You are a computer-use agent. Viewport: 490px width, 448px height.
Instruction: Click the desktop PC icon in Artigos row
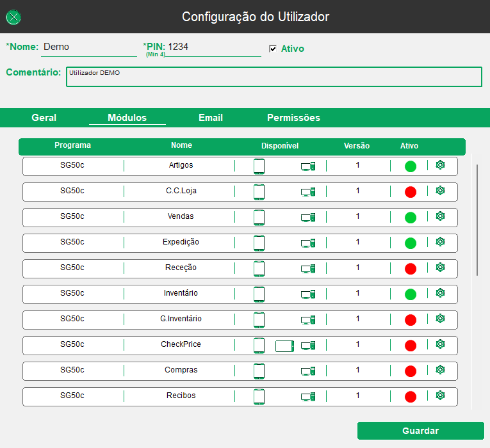pyautogui.click(x=308, y=166)
